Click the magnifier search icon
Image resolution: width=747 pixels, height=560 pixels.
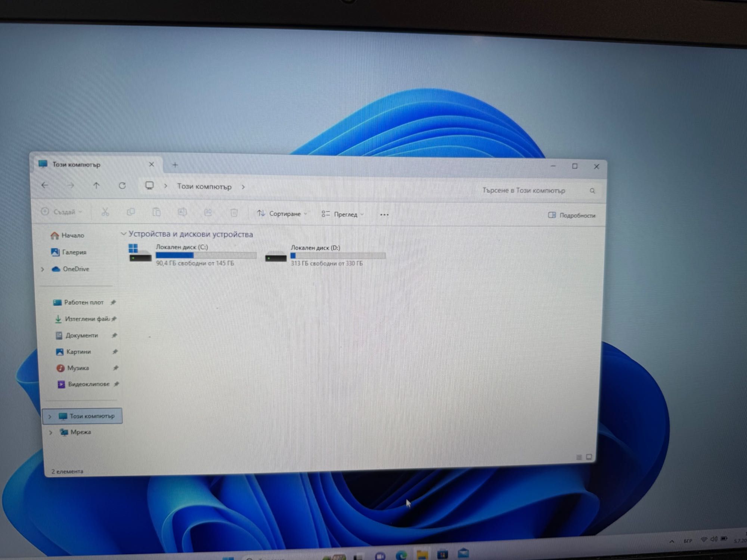(592, 191)
